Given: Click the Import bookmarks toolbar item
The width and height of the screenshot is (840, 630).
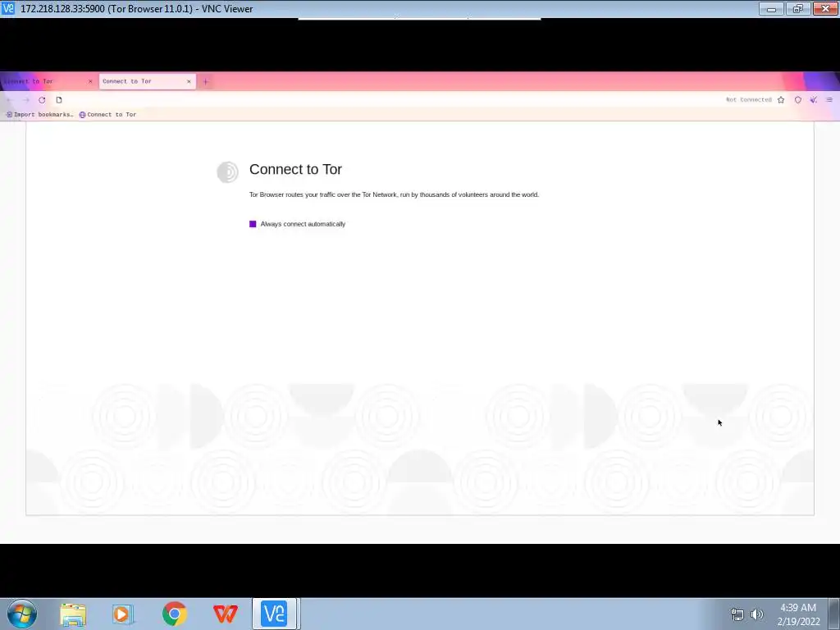Looking at the screenshot, I should tap(39, 115).
